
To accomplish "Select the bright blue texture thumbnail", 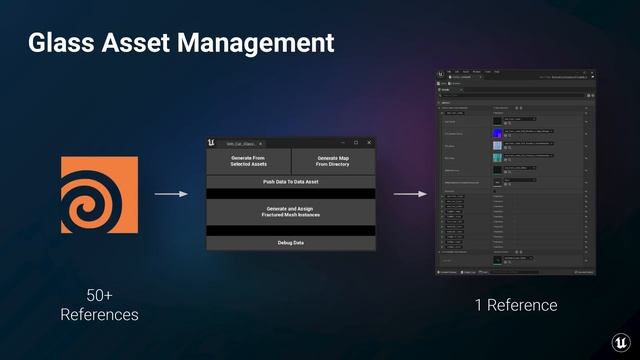I will [x=497, y=133].
